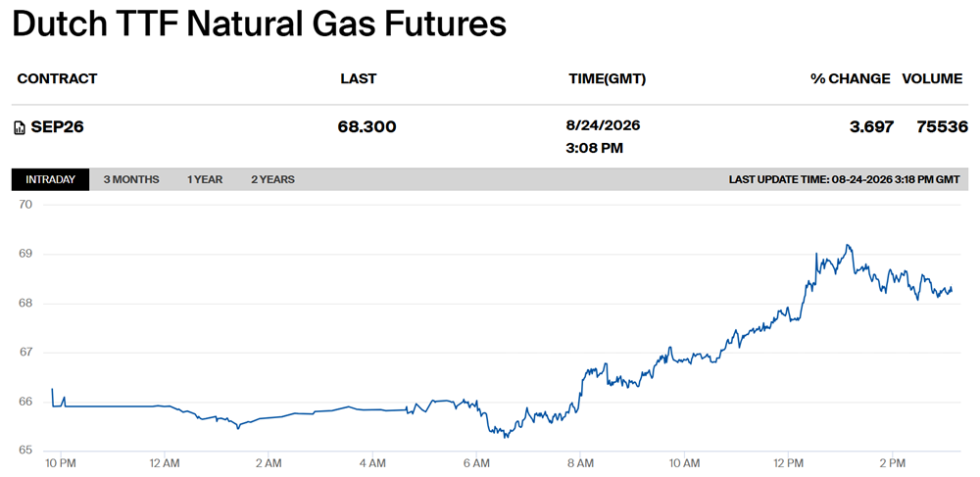Screen dimensions: 980x477
Task: Show the 2 YEARS chart view
Action: click(273, 180)
